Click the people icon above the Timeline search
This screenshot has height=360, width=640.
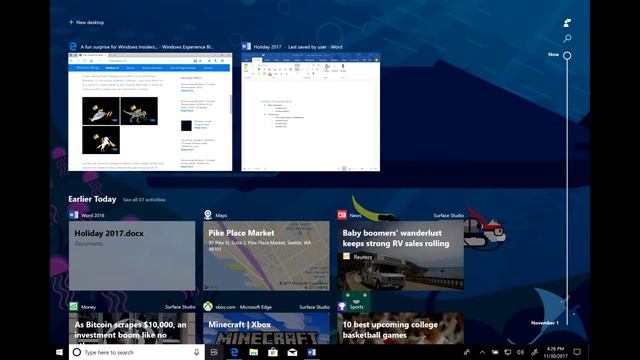tap(567, 23)
